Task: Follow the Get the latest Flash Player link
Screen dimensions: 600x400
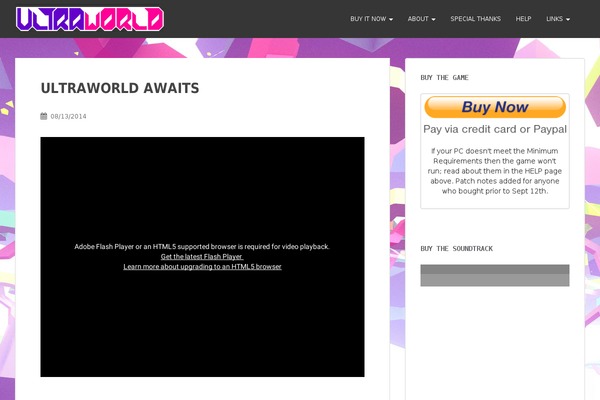Action: (x=202, y=256)
